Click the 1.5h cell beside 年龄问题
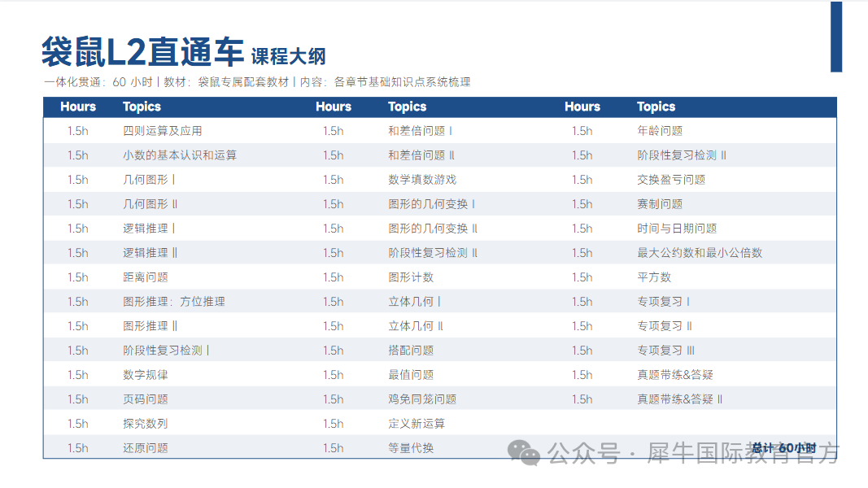 582,131
